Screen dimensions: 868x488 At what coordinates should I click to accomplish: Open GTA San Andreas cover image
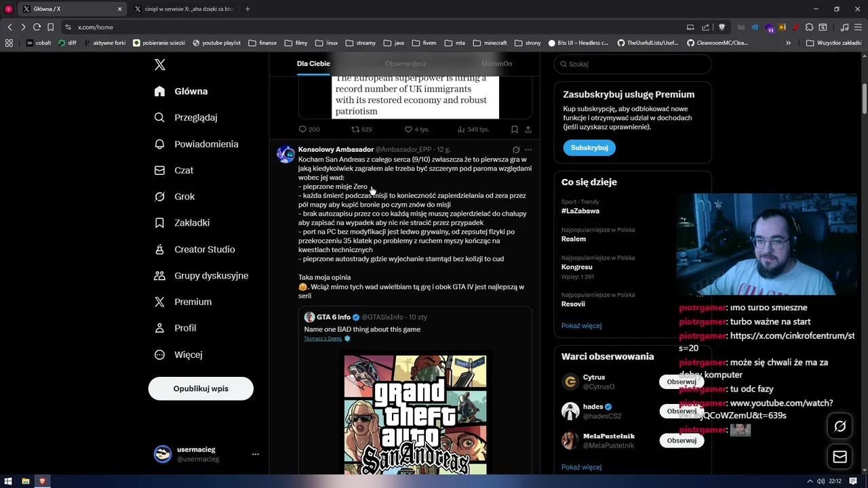415,414
